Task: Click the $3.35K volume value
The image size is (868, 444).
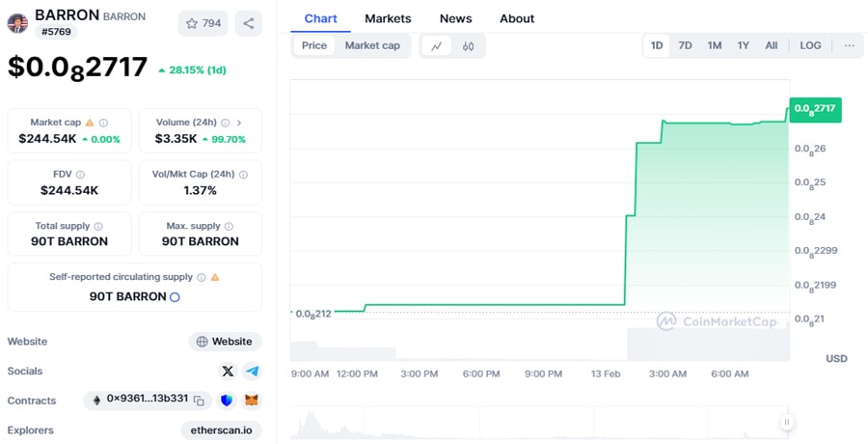Action: click(176, 139)
